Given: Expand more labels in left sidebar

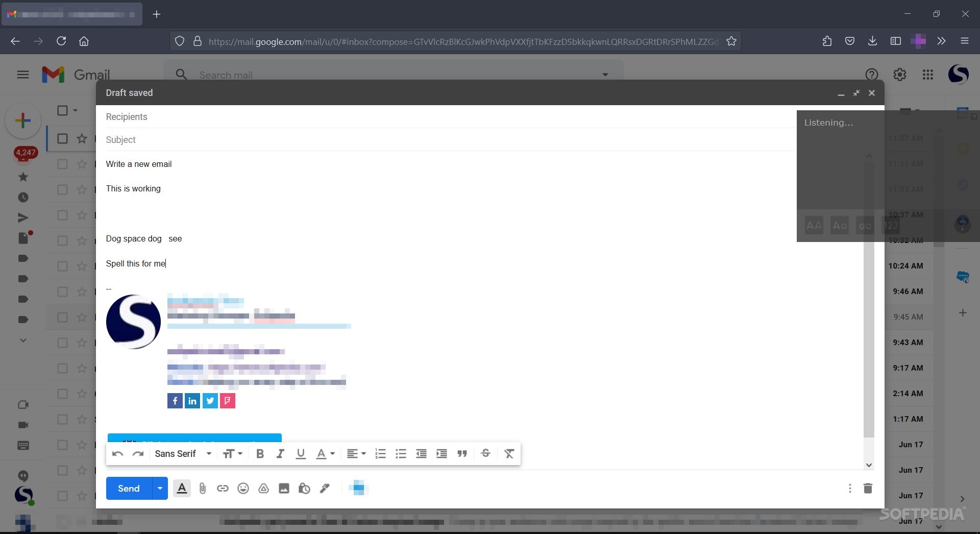Looking at the screenshot, I should (x=23, y=340).
